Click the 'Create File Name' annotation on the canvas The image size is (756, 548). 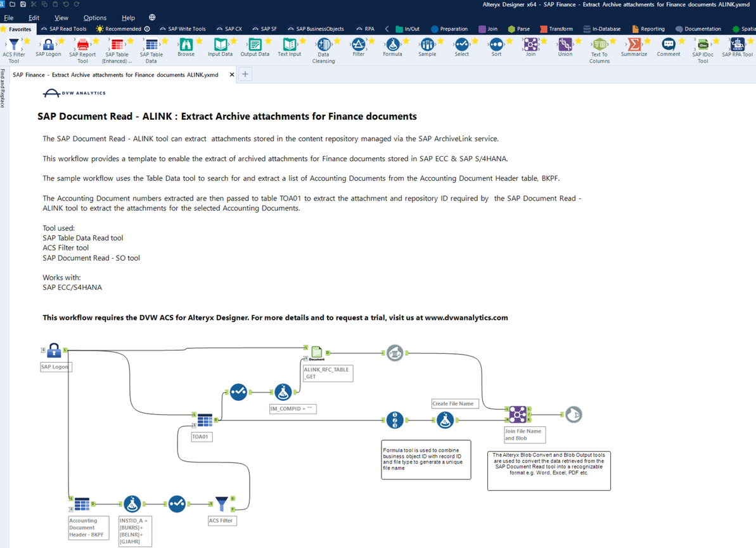pos(454,403)
